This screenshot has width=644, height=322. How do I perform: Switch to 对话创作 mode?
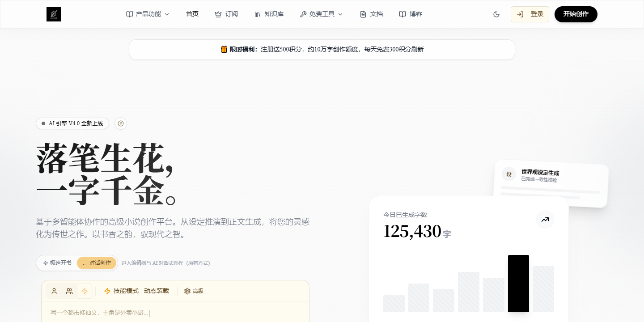(97, 263)
